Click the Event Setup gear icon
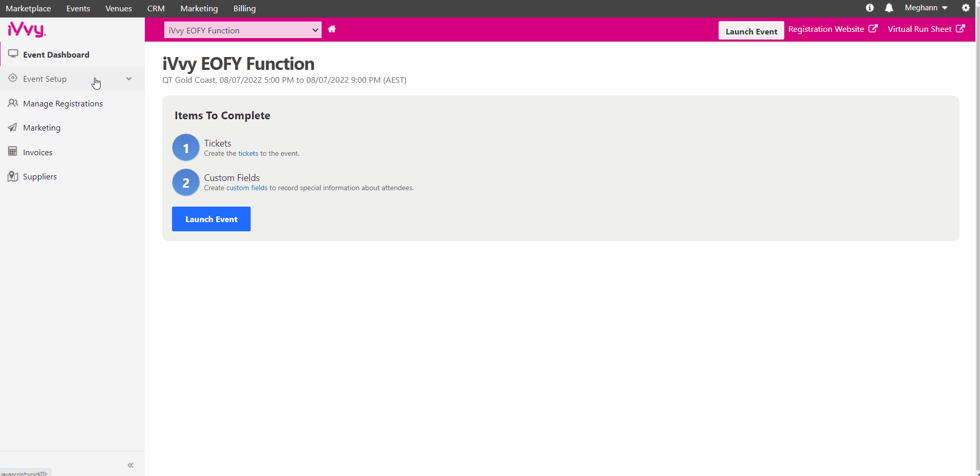Viewport: 980px width, 476px height. (x=13, y=78)
